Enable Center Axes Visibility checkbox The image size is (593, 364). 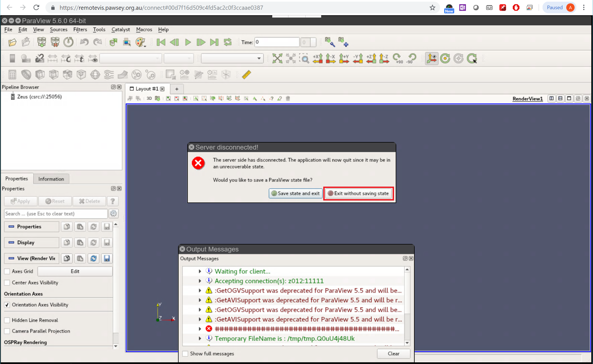click(x=7, y=283)
